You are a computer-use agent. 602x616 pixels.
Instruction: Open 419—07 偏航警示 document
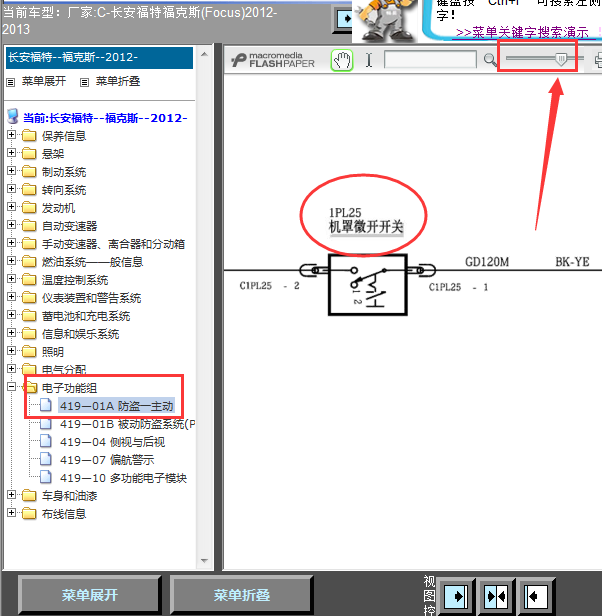[107, 460]
